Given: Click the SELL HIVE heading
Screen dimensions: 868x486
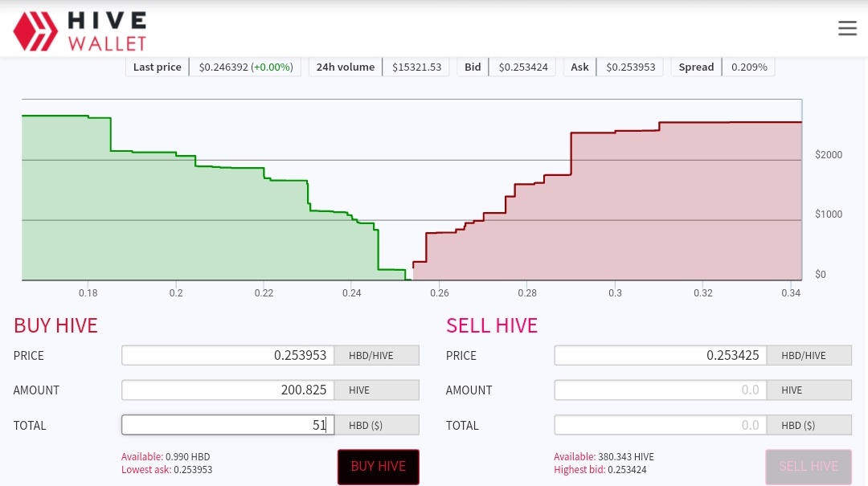Looking at the screenshot, I should coord(492,325).
